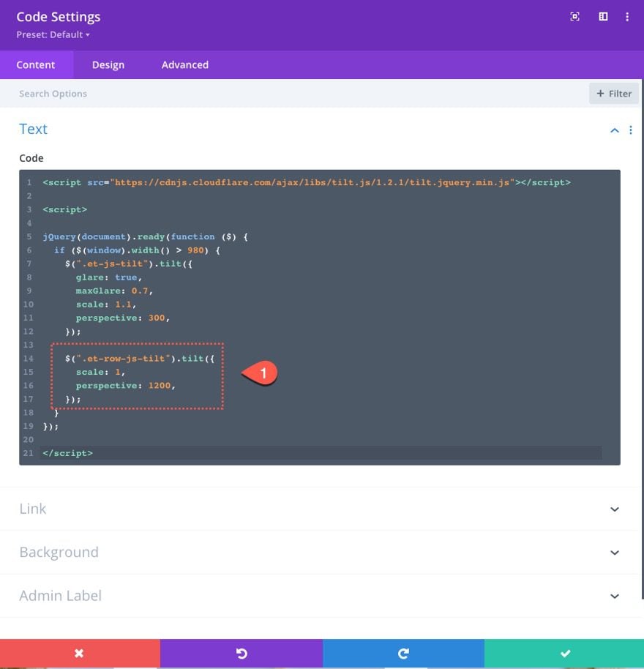Save changes with the green checkmark button
This screenshot has height=669, width=644.
coord(564,653)
